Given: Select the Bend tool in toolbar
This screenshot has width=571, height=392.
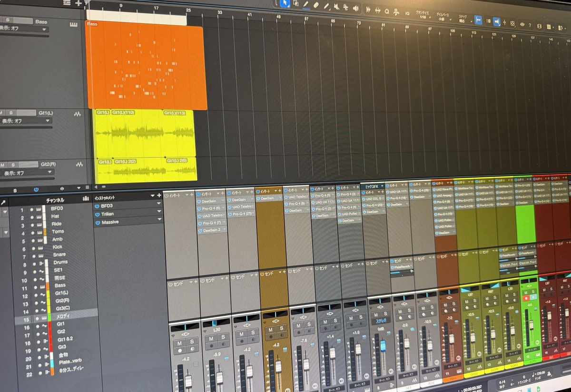Looking at the screenshot, I should pos(346,7).
